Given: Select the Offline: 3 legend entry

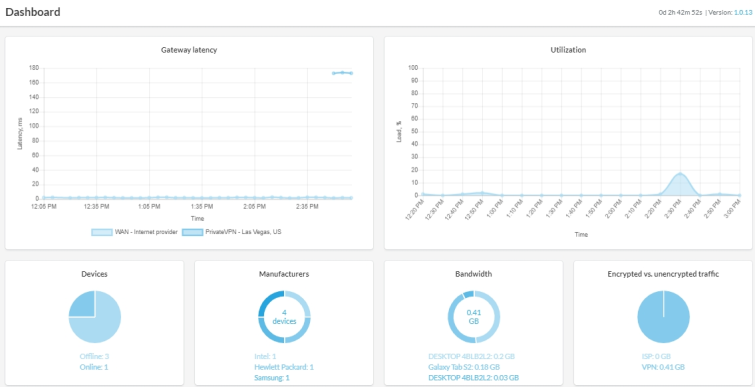Looking at the screenshot, I should point(94,357).
